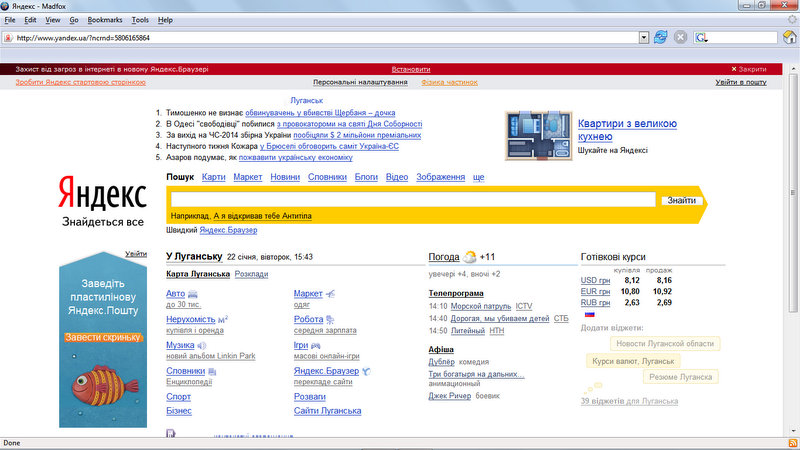Click the icon next to Маркет link
The image size is (800, 450).
pyautogui.click(x=330, y=294)
